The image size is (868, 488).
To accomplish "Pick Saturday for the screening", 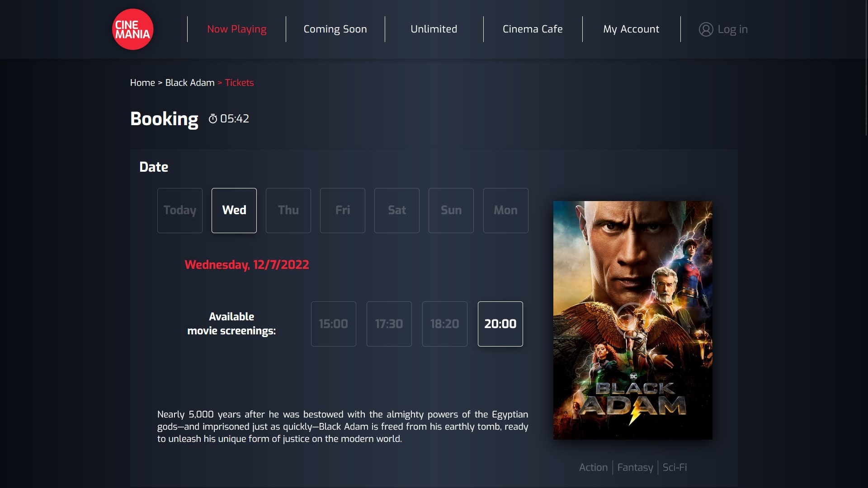I will 396,210.
